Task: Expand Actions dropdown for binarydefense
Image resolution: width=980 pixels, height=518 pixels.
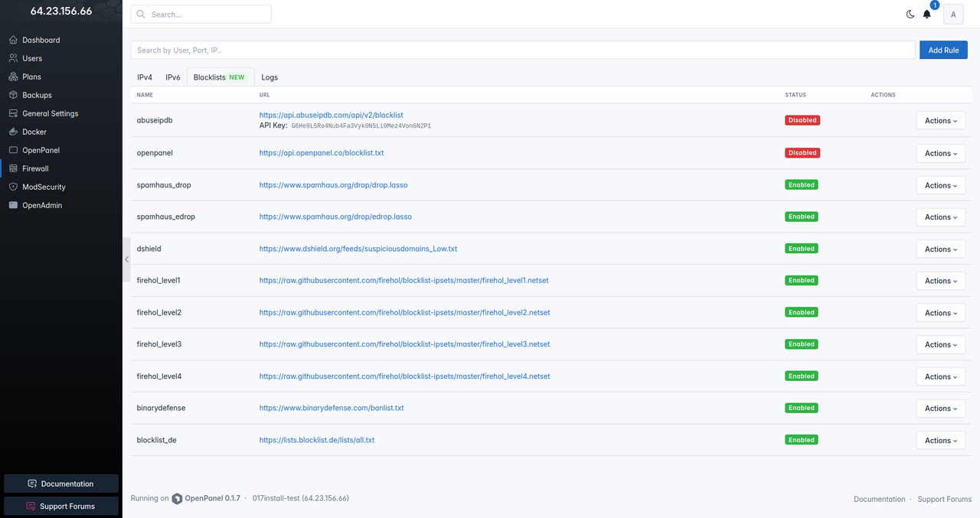Action: 941,409
